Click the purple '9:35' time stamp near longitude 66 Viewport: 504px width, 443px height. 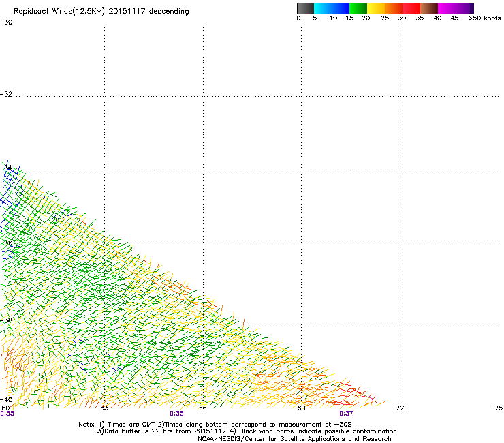pos(177,414)
